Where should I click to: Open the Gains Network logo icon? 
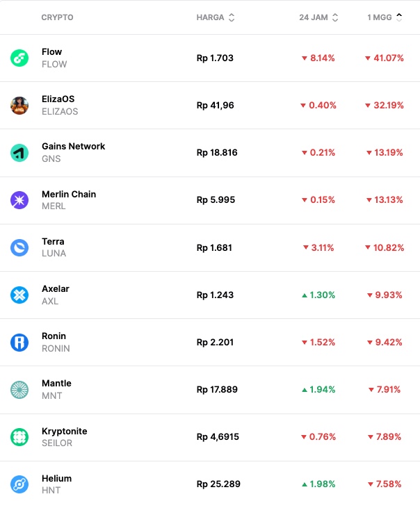pos(19,153)
